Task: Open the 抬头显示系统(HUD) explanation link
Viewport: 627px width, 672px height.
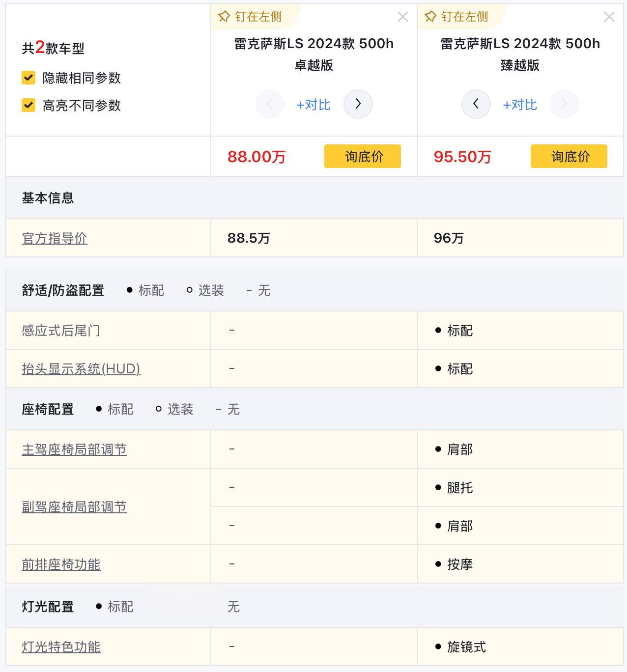Action: click(81, 369)
